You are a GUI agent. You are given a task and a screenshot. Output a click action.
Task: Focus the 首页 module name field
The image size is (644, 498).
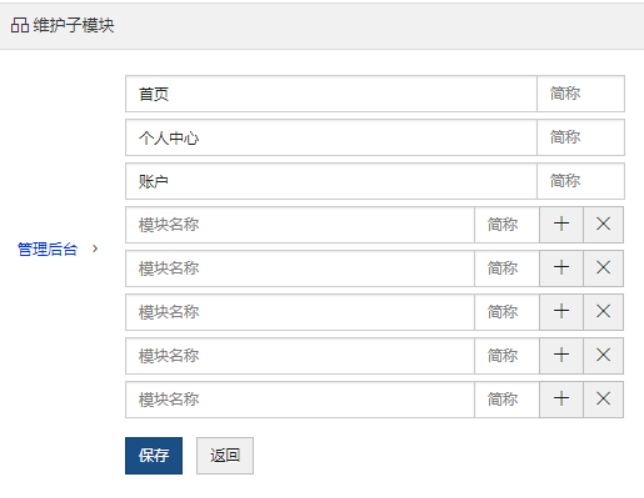coord(331,94)
